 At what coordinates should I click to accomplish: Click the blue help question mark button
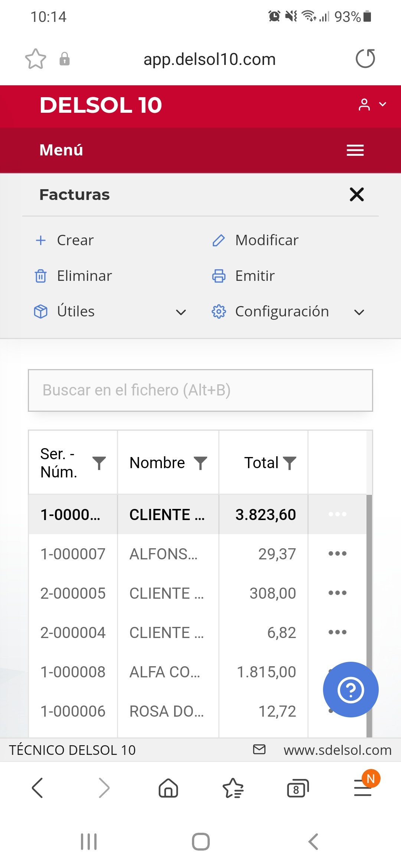351,689
